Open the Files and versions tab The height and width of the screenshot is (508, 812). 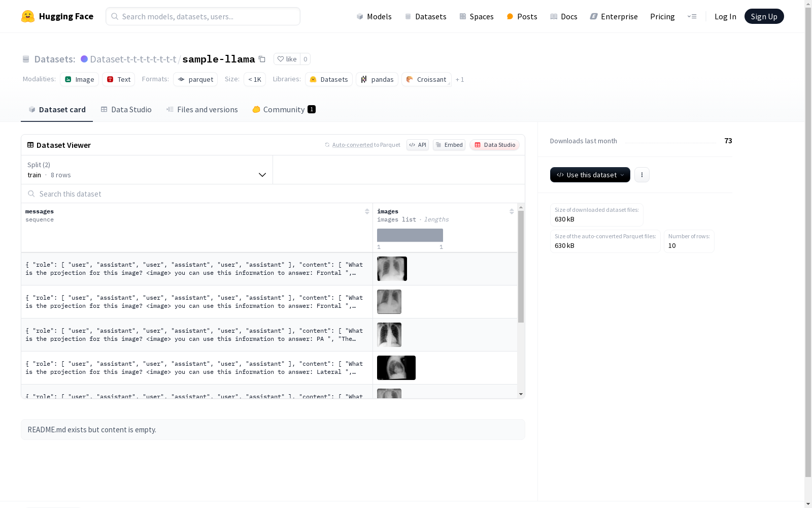[x=202, y=110]
